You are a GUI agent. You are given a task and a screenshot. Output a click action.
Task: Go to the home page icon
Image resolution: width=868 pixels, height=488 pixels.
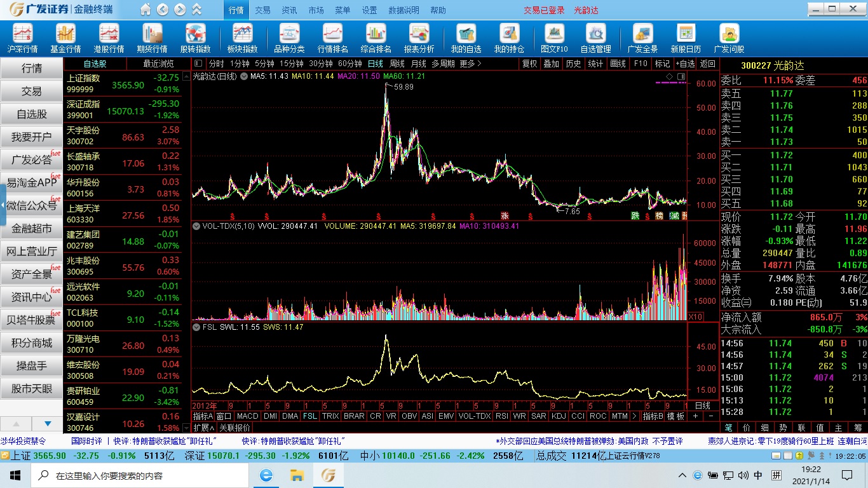146,10
